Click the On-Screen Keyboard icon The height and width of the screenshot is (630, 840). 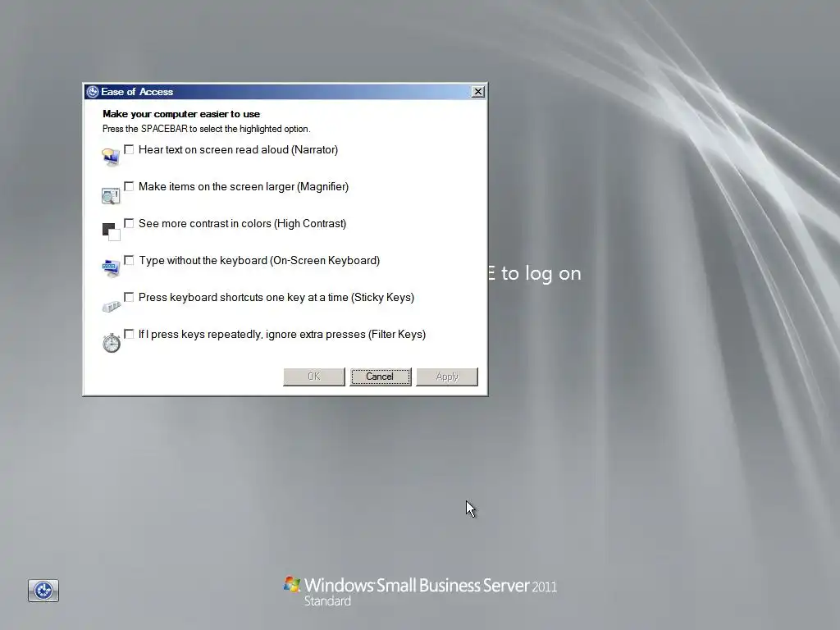111,268
